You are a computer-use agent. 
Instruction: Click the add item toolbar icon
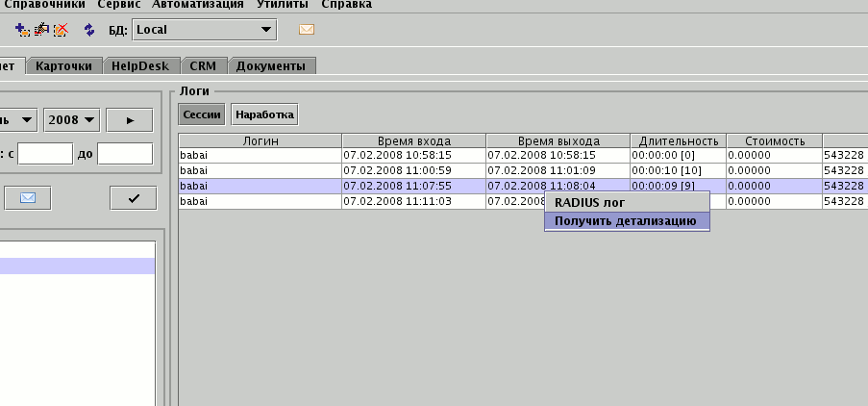click(x=23, y=30)
